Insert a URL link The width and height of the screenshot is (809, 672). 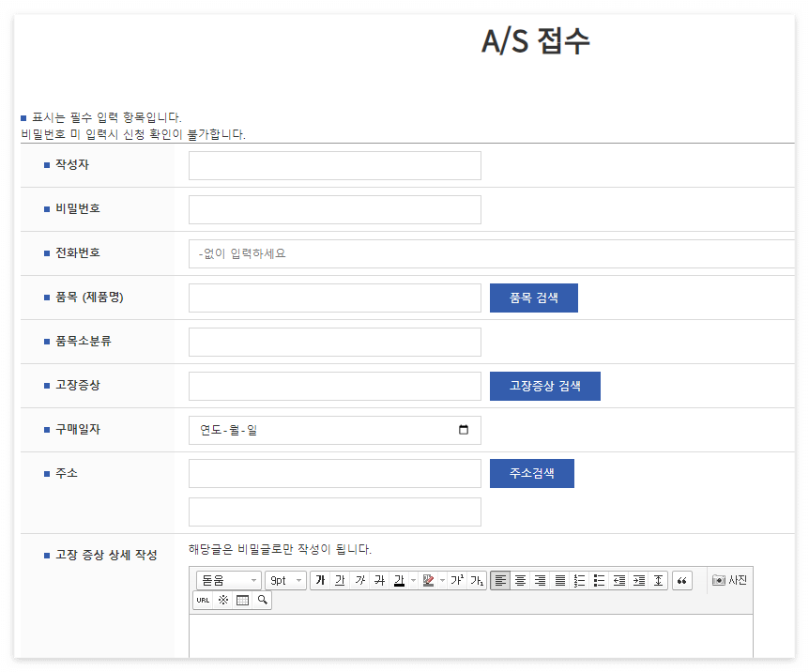pyautogui.click(x=203, y=601)
